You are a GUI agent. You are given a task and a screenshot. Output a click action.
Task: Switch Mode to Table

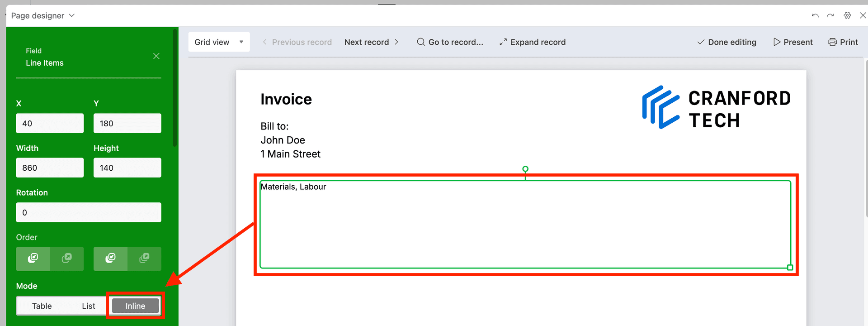tap(42, 306)
